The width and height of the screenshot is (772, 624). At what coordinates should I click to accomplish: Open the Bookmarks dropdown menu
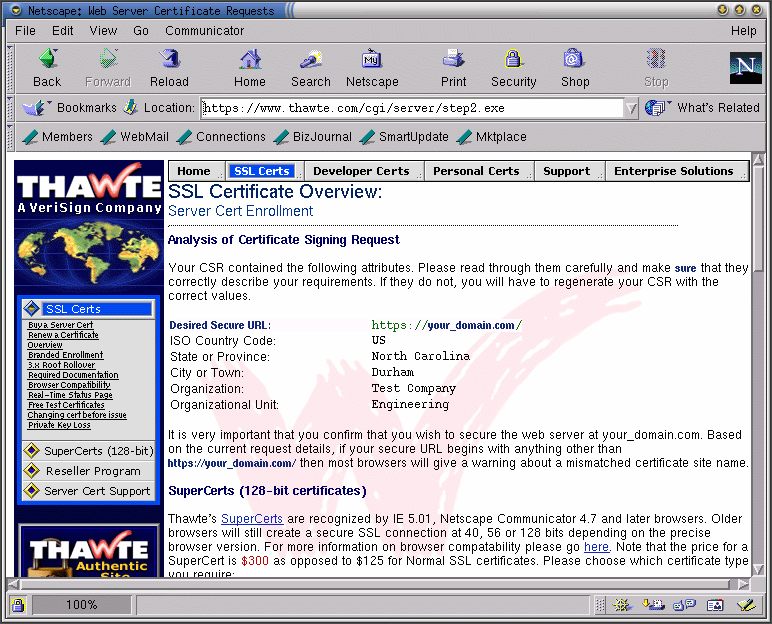(70, 108)
